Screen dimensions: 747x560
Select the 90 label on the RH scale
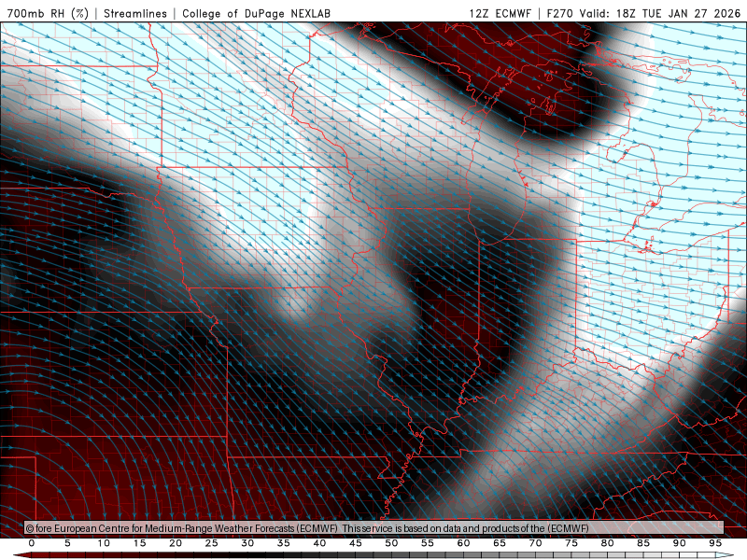click(x=680, y=543)
